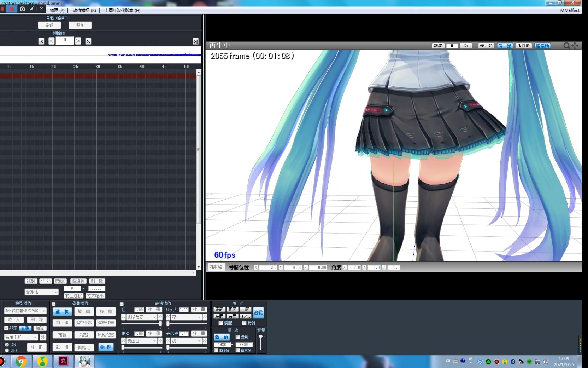Click the 播放 play button
This screenshot has width=588, height=368.
click(x=222, y=338)
